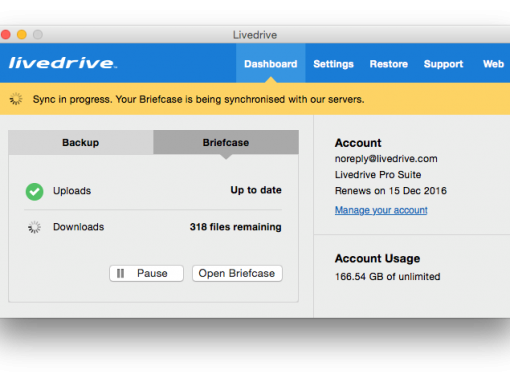Select the Briefcase tab
The image size is (510, 382).
pyautogui.click(x=226, y=142)
